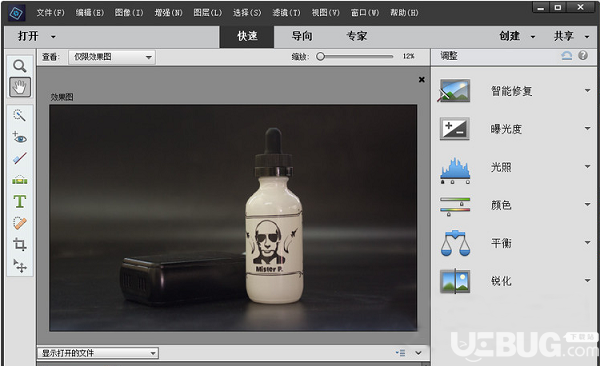
Task: Open the 窗口(W) menu
Action: pyautogui.click(x=365, y=13)
